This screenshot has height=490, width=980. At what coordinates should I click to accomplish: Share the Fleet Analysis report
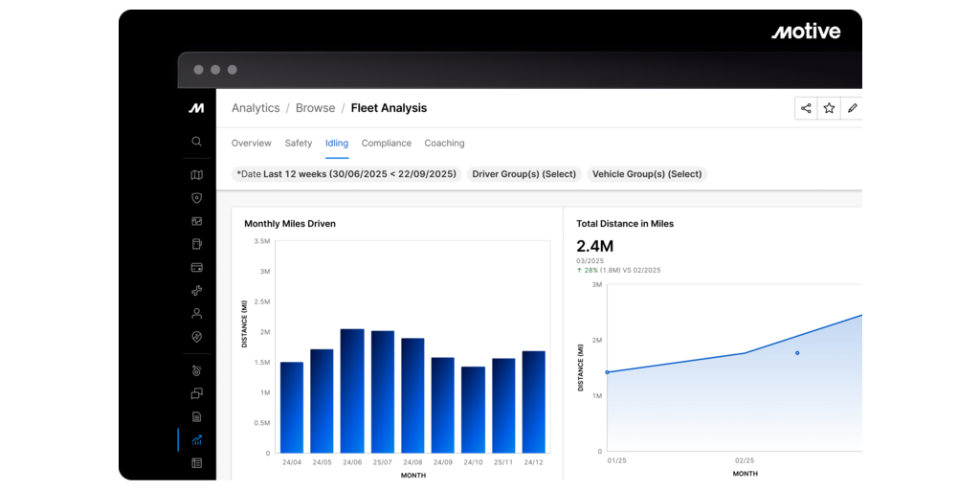point(806,108)
